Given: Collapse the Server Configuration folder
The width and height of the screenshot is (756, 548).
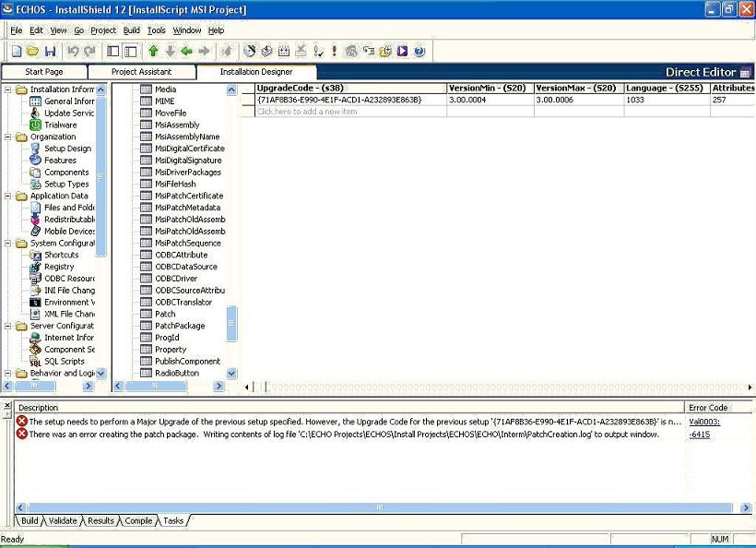Looking at the screenshot, I should (8, 326).
